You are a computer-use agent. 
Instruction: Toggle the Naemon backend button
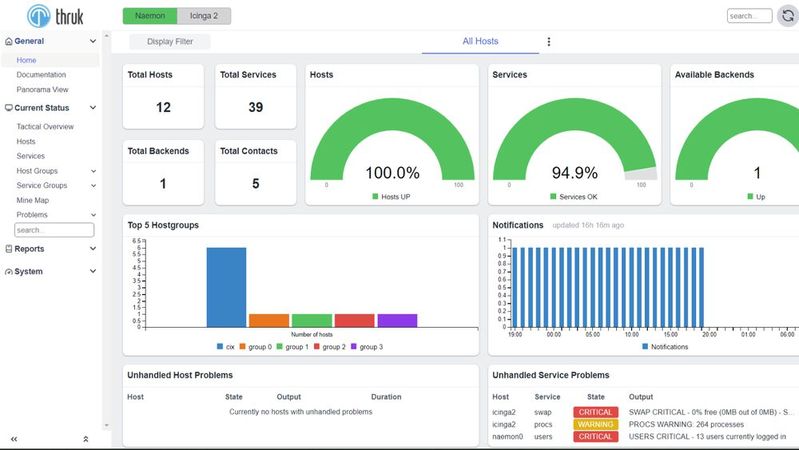coord(150,16)
